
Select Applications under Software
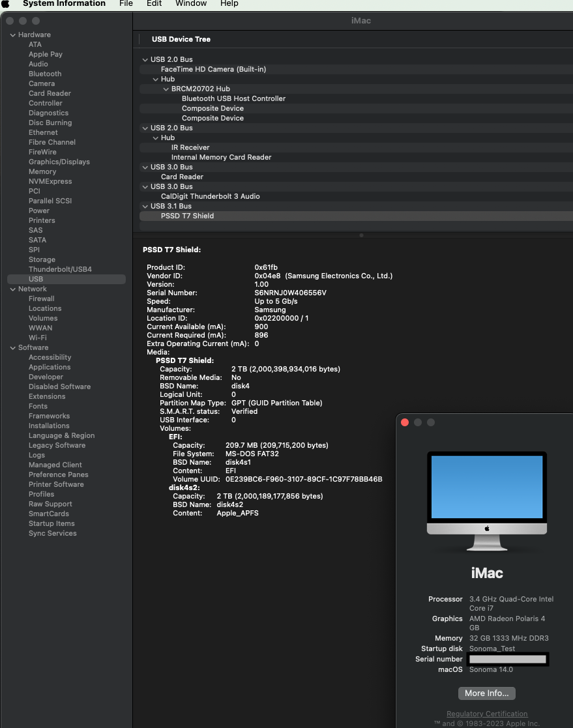(50, 367)
